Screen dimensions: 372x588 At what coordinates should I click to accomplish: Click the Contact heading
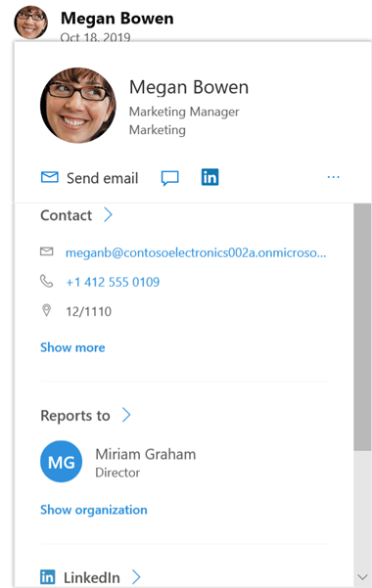(66, 215)
